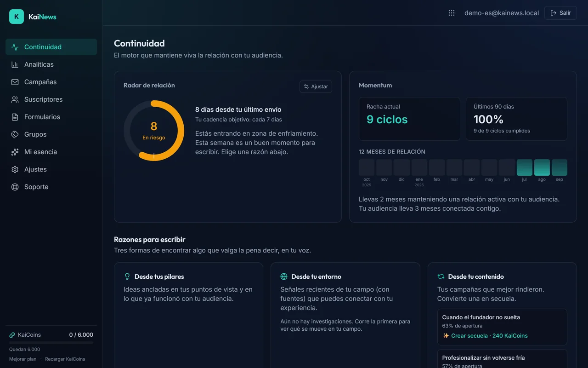Open the apps grid icon
The width and height of the screenshot is (588, 368).
point(452,13)
